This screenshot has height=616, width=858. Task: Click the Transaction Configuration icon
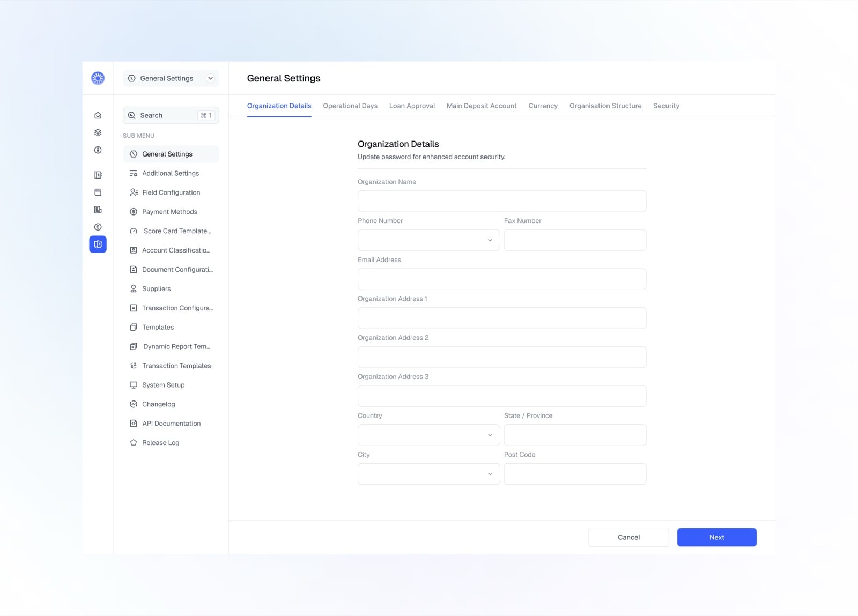(134, 308)
